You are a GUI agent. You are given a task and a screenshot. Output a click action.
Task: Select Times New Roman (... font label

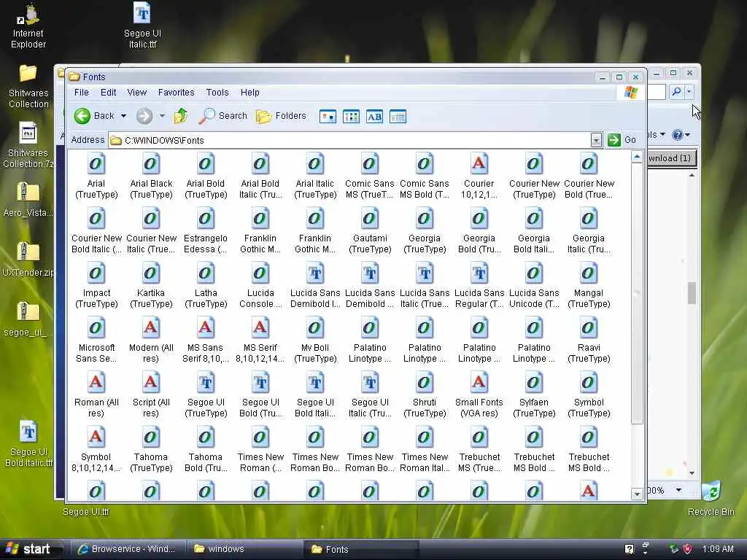click(x=260, y=462)
